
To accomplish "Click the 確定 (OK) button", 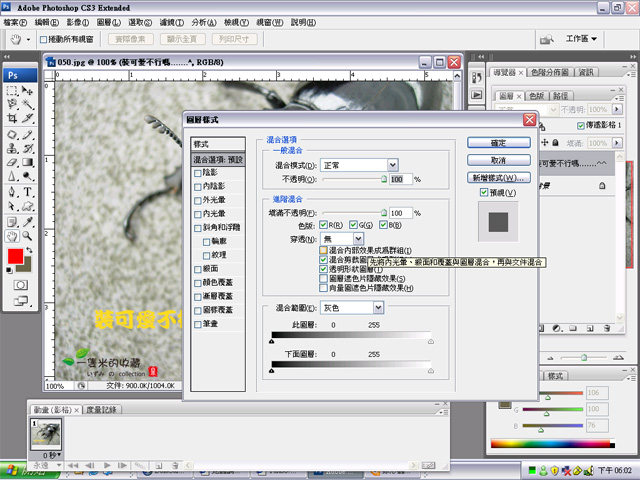I will (498, 143).
